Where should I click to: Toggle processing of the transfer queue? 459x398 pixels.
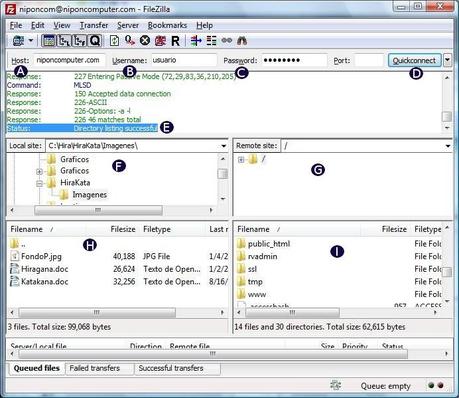click(130, 41)
